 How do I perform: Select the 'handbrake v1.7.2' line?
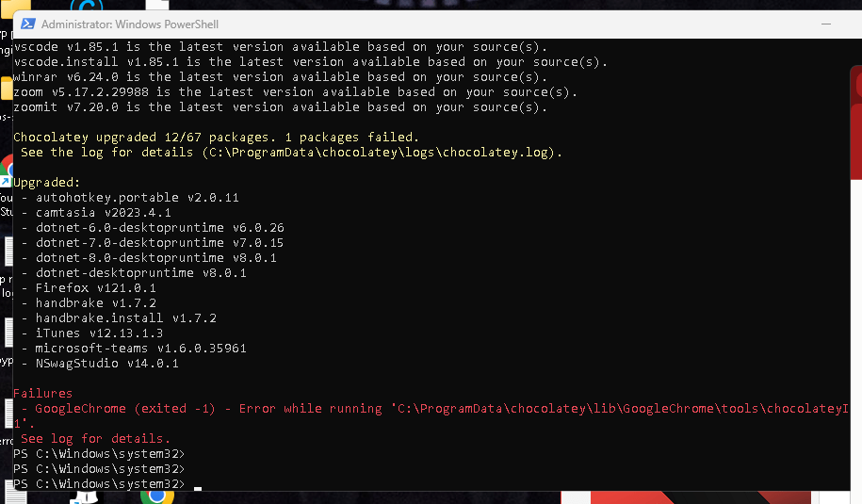[89, 303]
